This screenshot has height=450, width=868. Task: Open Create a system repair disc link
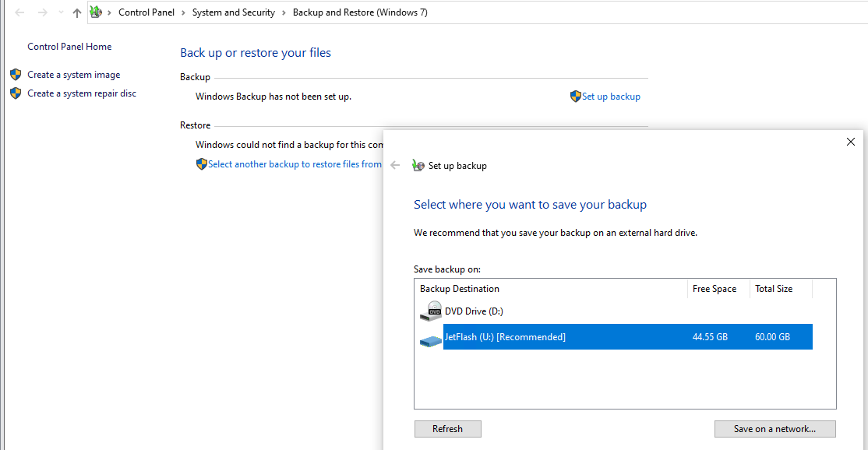pyautogui.click(x=82, y=93)
